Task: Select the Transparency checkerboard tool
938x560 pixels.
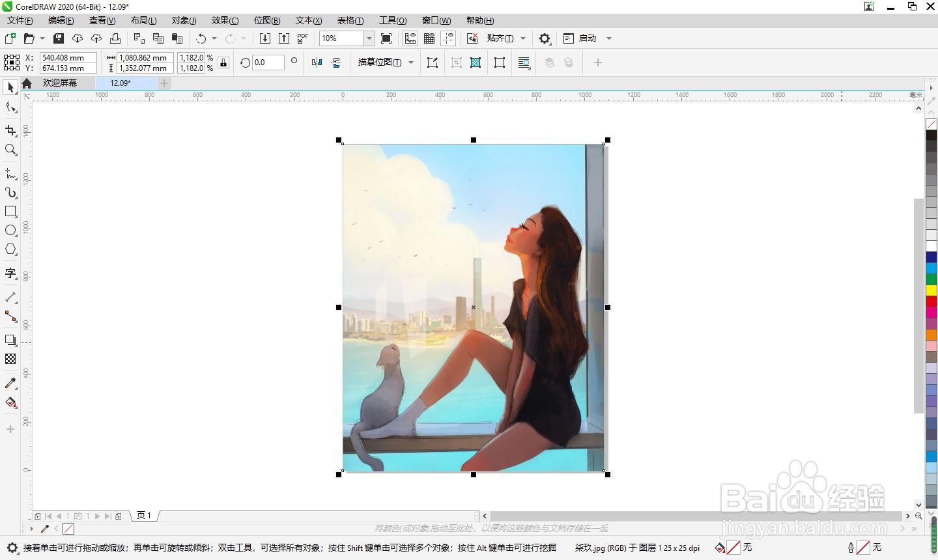Action: tap(10, 359)
